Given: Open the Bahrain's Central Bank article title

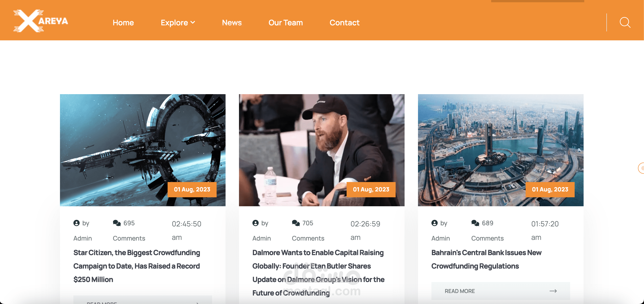Looking at the screenshot, I should tap(486, 259).
